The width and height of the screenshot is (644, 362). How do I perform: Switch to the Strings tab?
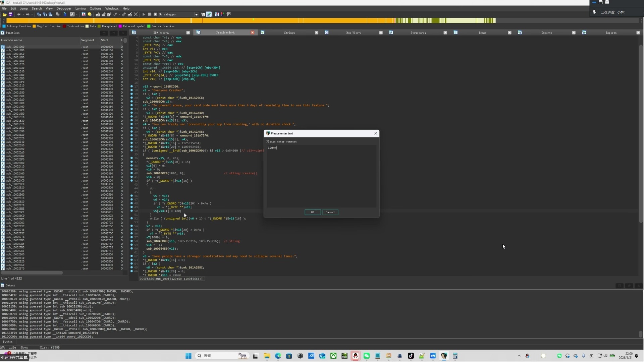tap(289, 33)
